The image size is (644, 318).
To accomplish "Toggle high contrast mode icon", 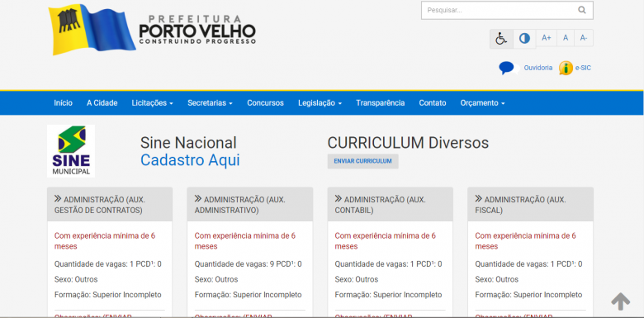I will (524, 39).
